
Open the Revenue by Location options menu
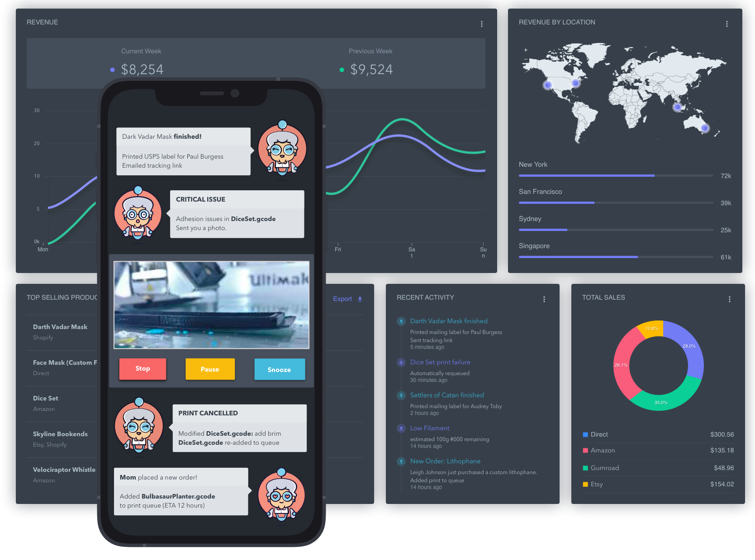tap(727, 24)
